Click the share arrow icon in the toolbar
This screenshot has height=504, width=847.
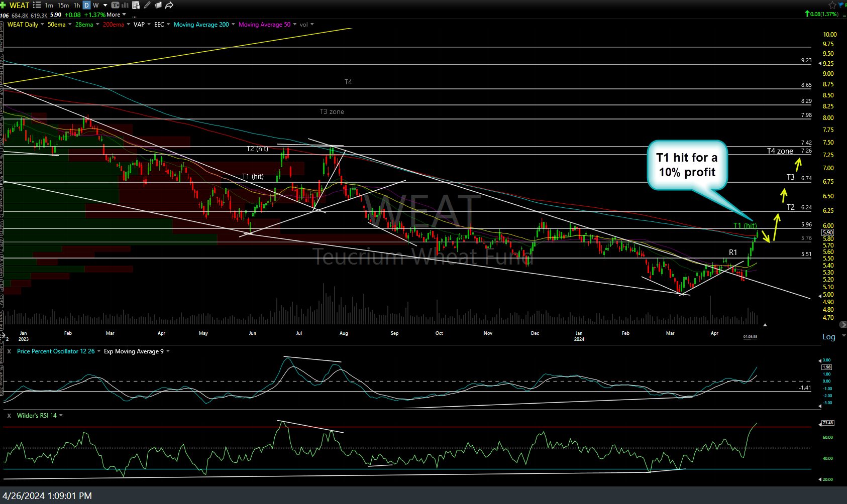click(169, 5)
